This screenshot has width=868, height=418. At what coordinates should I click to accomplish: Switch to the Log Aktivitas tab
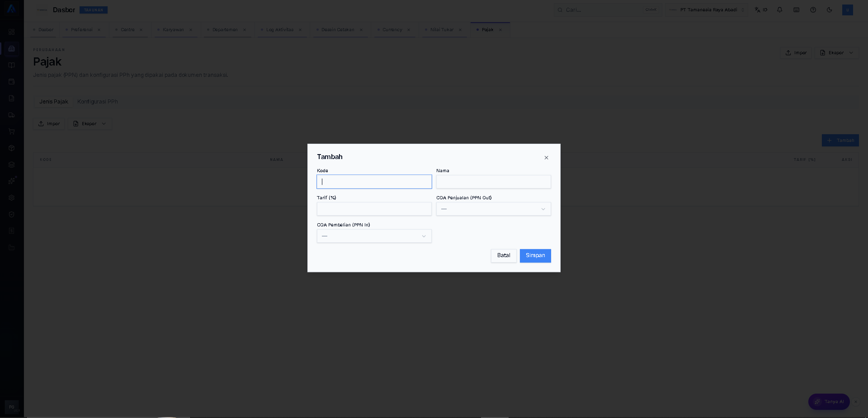click(x=279, y=30)
